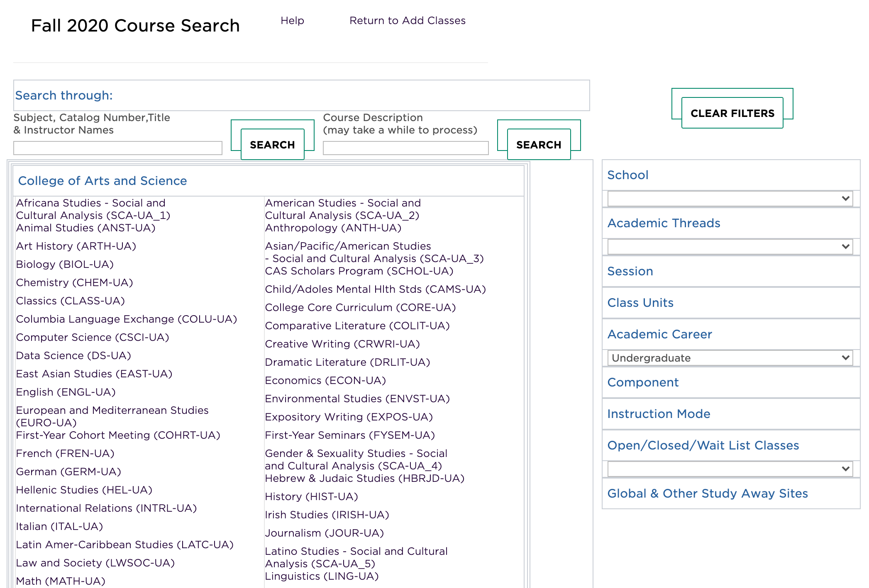Select Latin Amer-Caribbean Studies (LATC-UA)
Viewport: 869px width, 588px height.
pyautogui.click(x=125, y=545)
